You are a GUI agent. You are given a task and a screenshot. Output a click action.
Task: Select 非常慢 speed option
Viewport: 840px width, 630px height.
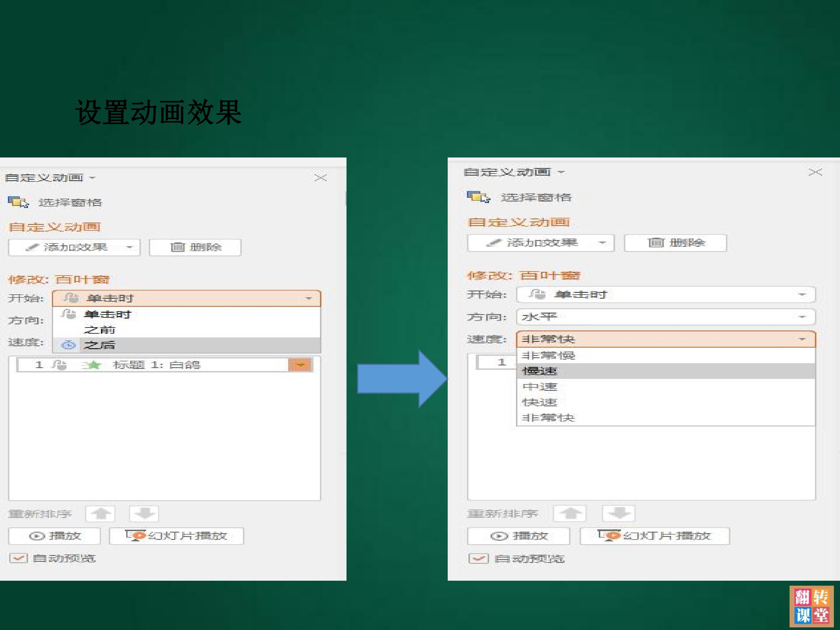666,356
